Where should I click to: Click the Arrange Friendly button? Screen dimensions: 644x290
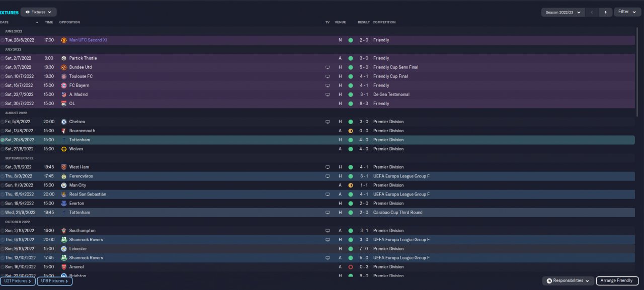(x=617, y=280)
